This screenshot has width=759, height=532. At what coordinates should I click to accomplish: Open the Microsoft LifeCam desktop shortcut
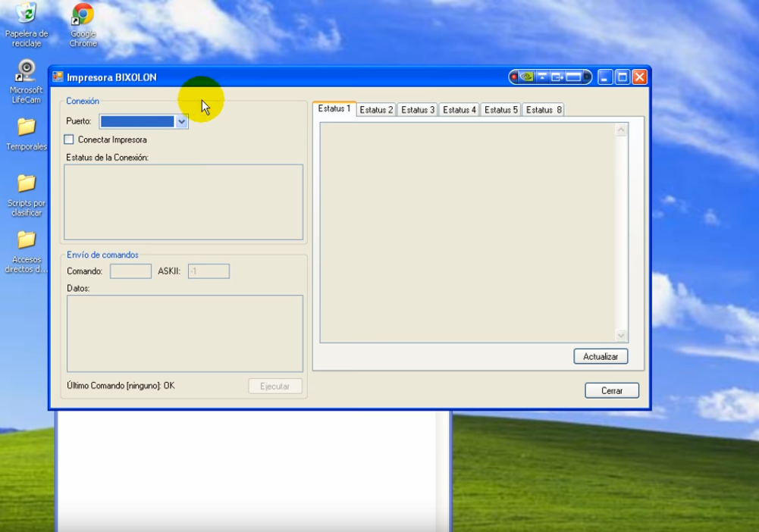coord(26,82)
